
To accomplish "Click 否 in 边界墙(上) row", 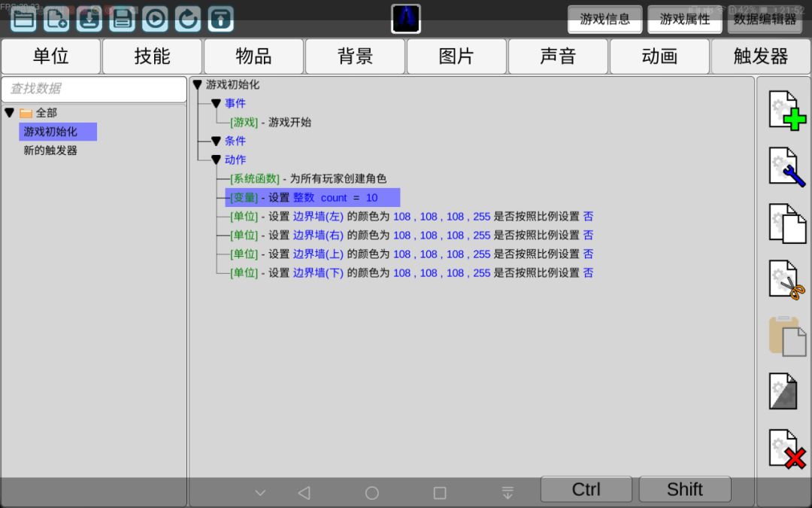I will pos(588,254).
